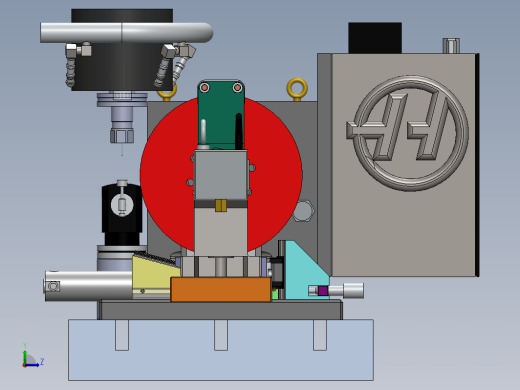Select the right slot in blue base

320,335
